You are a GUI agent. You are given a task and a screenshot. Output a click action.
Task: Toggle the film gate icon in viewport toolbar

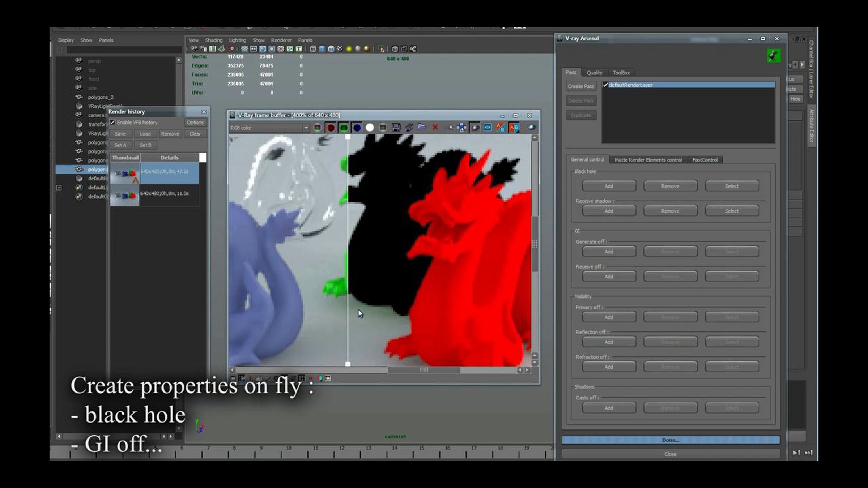pos(254,49)
